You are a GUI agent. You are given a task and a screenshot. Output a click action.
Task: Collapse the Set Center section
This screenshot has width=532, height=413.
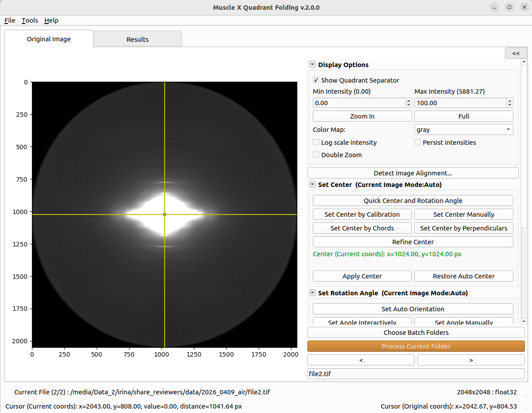click(312, 184)
